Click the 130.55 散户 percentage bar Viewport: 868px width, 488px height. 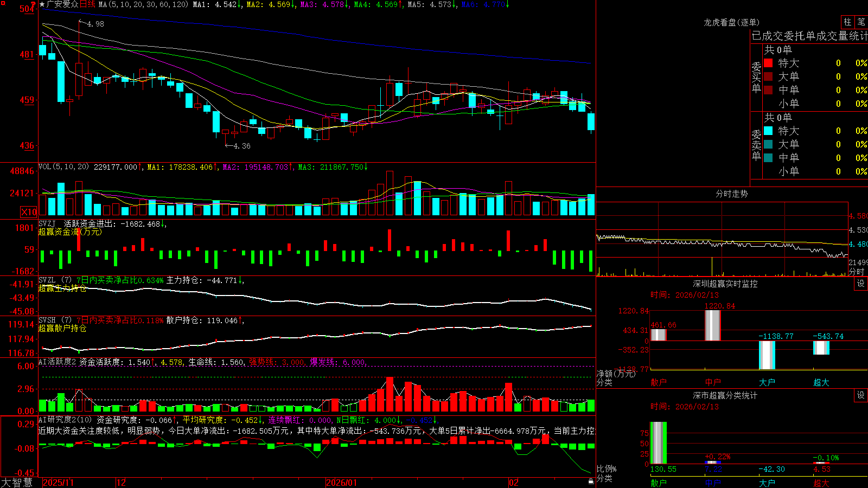659,443
